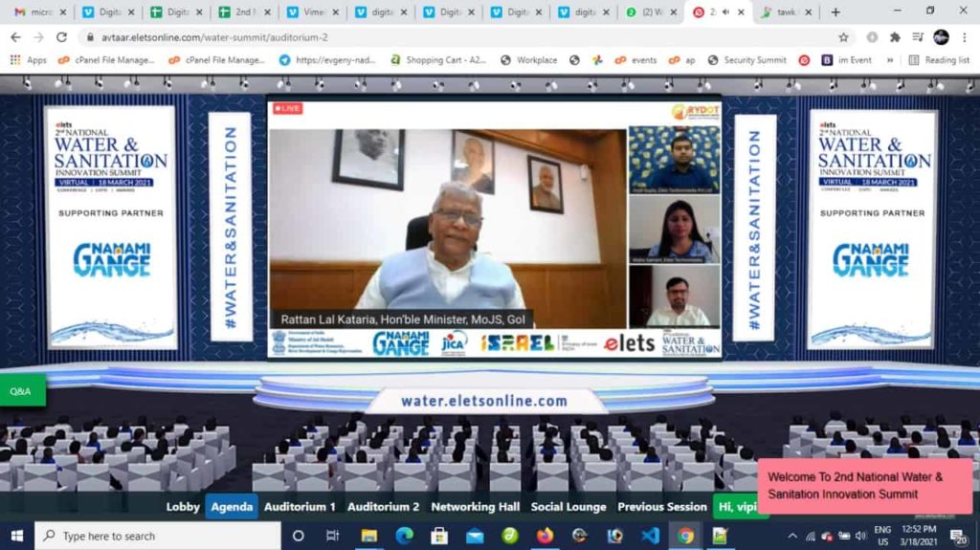
Task: Select the bottom participant video thumbnail
Action: click(x=675, y=297)
